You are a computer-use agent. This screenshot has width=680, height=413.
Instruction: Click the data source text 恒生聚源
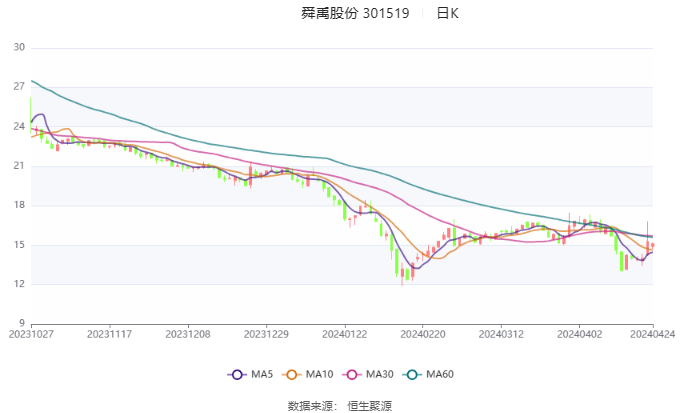click(x=369, y=406)
